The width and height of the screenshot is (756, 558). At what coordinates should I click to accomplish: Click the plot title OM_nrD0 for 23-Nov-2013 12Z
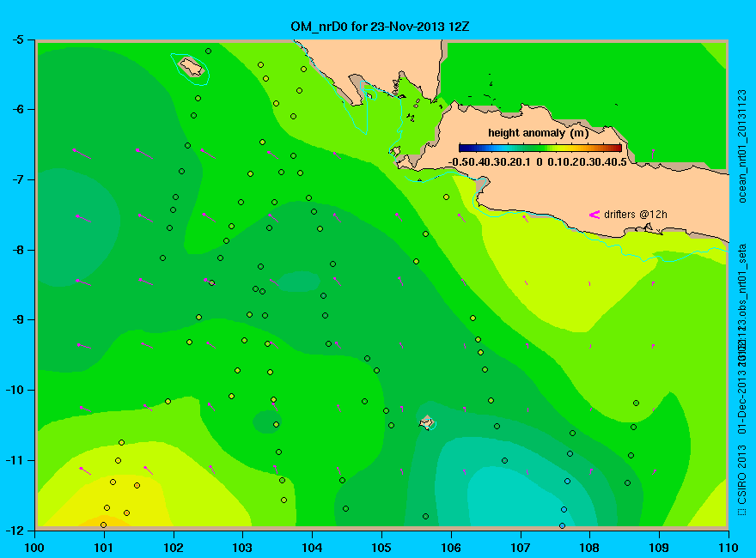coord(380,27)
